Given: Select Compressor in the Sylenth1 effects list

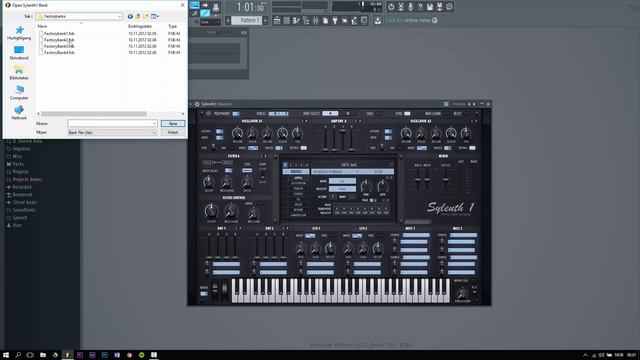Looking at the screenshot, I should point(298,215).
